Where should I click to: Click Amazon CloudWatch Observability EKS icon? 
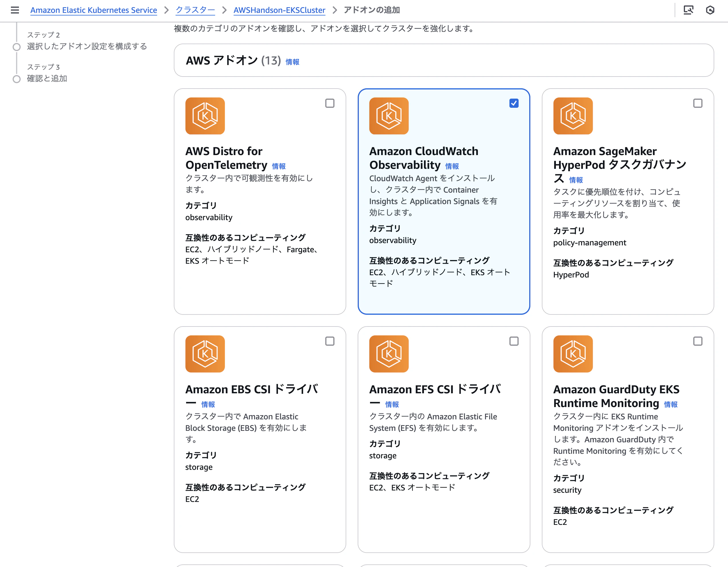point(389,116)
